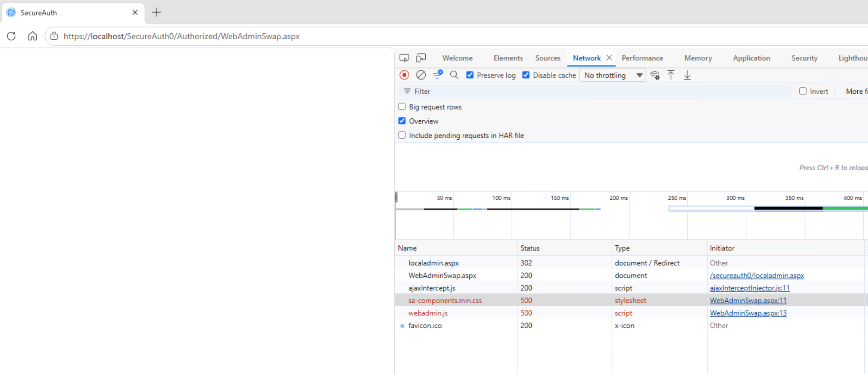View site information lock icon
Viewport: 868px width, 374px height.
(x=54, y=36)
